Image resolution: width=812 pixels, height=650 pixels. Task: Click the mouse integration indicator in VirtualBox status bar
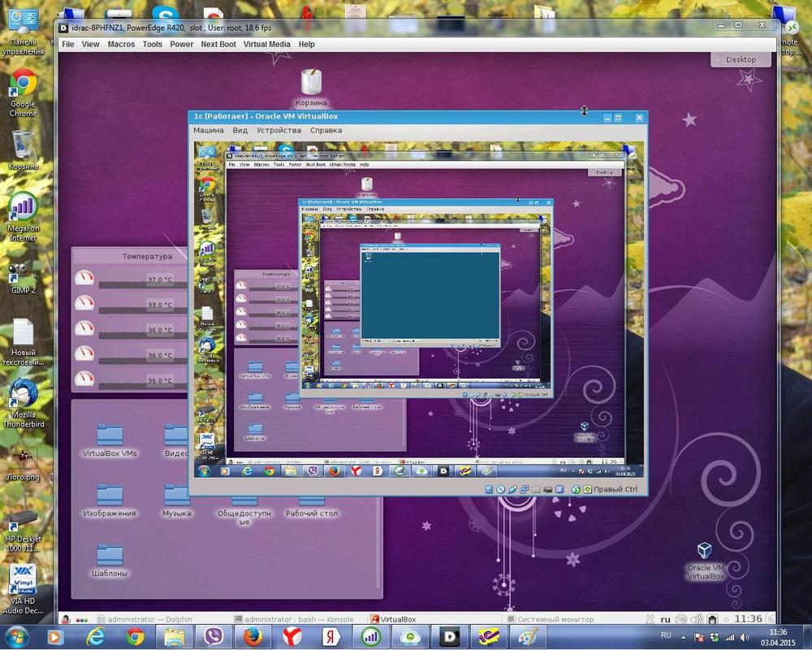[576, 489]
